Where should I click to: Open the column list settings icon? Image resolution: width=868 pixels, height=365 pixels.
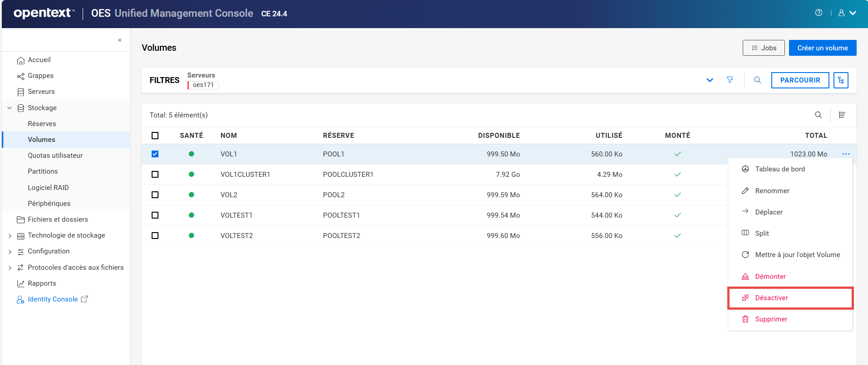842,115
